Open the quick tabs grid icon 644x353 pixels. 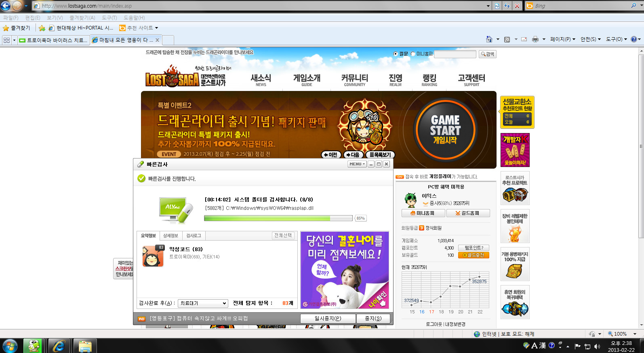pos(6,40)
